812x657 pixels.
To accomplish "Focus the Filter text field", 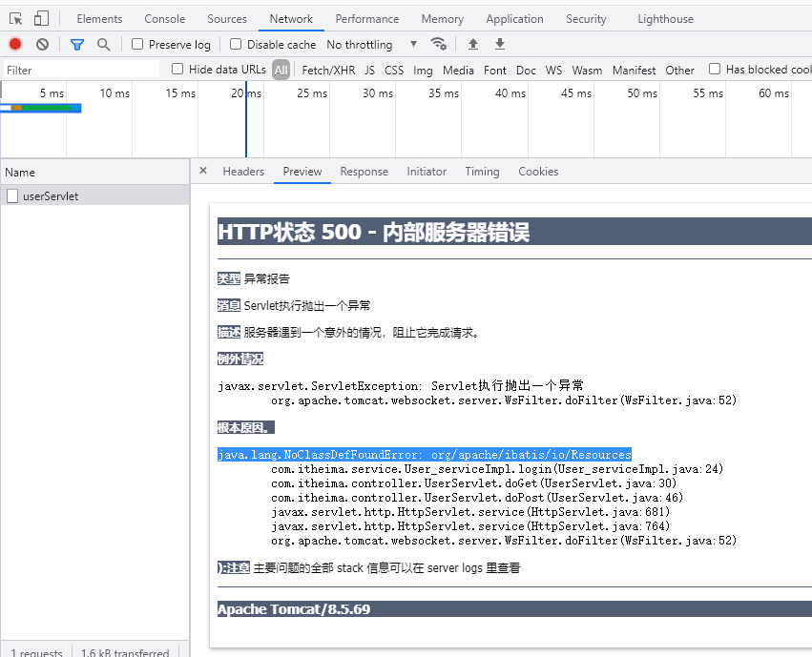I will 81,70.
